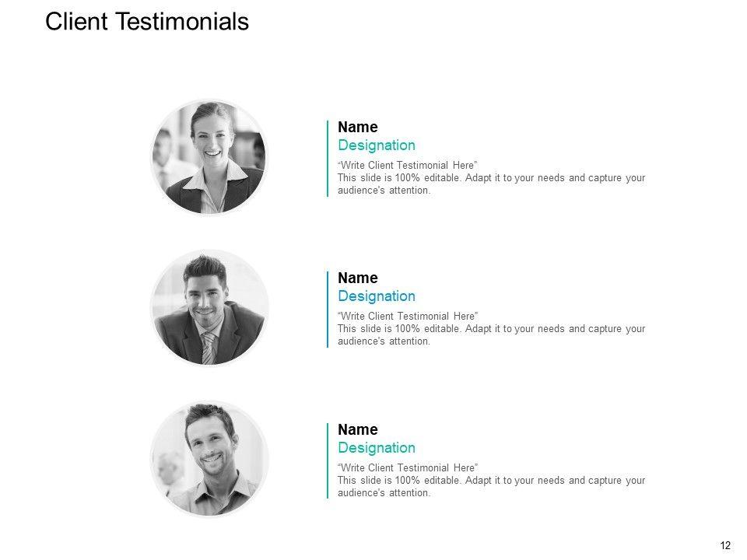747x560 pixels.
Task: Select teal accent bar beside casual-shirt man's testimonial
Action: coord(328,461)
